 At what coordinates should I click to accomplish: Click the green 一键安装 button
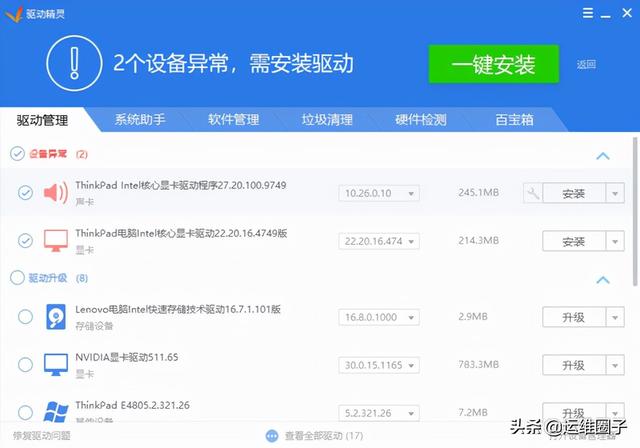point(493,64)
